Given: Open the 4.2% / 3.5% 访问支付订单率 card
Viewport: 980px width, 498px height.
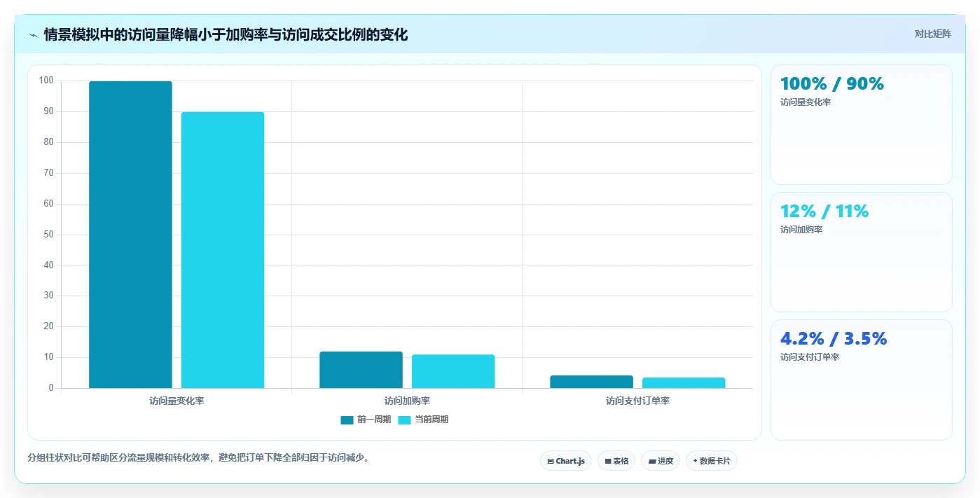Looking at the screenshot, I should [861, 380].
